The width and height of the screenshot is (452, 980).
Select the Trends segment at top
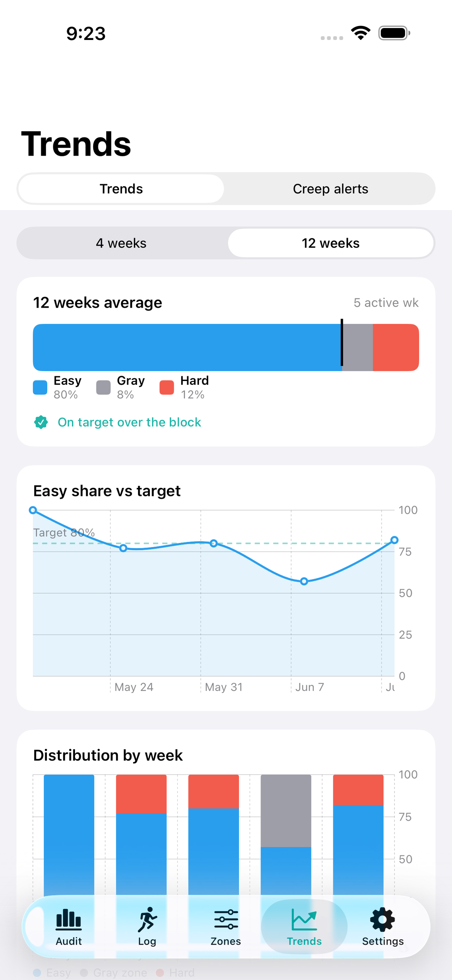[121, 189]
